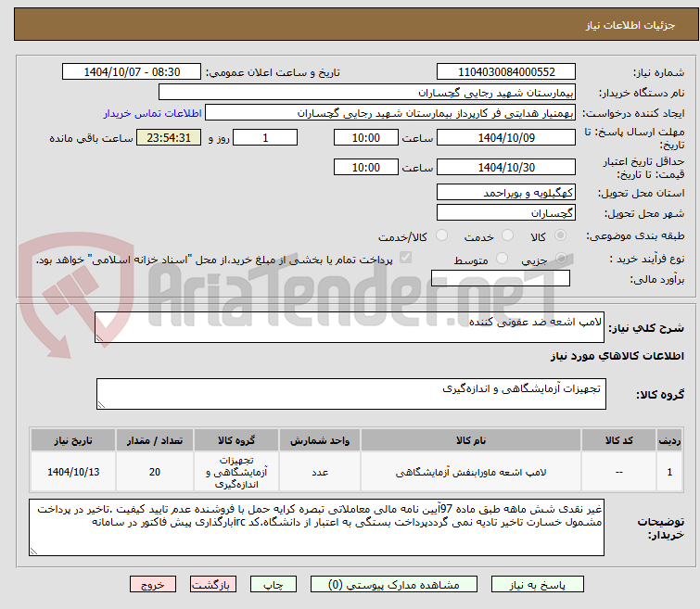Screen dimensions: 700x609
Task: Click the بازگشت back button
Action: coord(213,585)
